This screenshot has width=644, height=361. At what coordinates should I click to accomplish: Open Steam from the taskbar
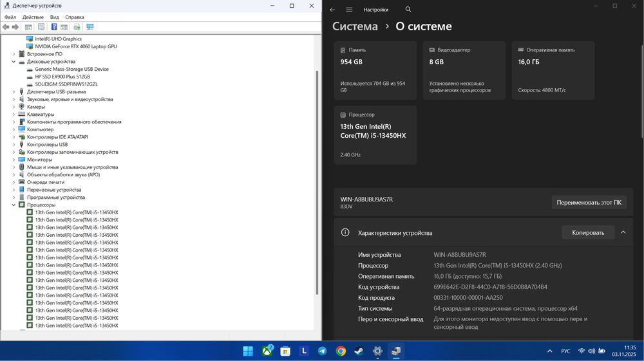pos(359,351)
